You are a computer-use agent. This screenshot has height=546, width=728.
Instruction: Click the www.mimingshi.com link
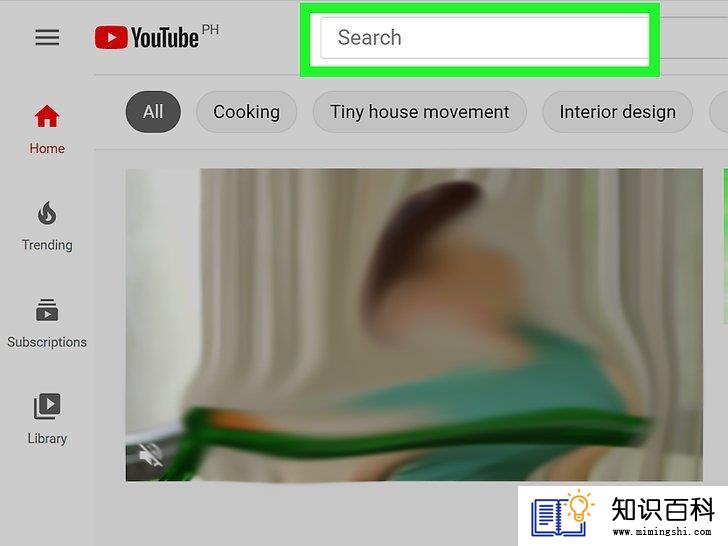click(x=662, y=531)
